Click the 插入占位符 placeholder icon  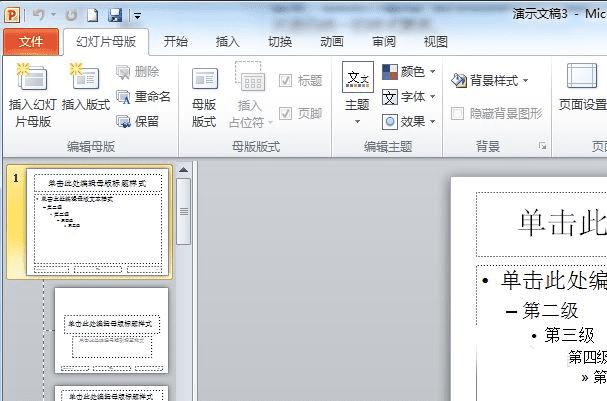(250, 76)
